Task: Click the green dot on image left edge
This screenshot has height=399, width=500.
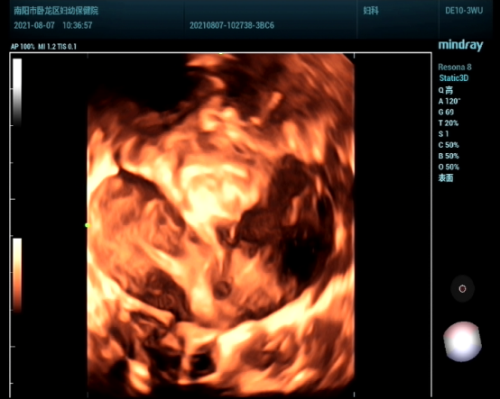Action: tap(87, 226)
